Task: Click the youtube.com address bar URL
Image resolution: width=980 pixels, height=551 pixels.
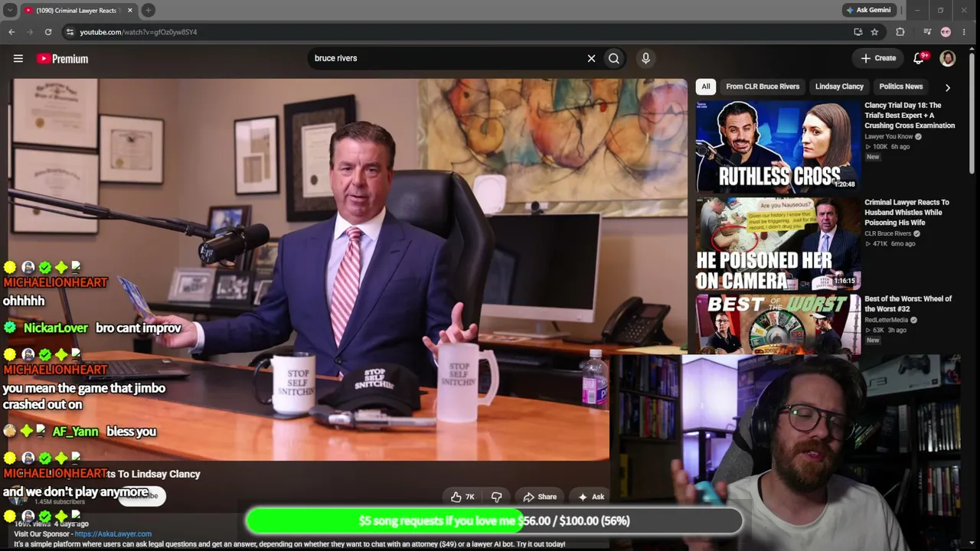Action: point(139,32)
